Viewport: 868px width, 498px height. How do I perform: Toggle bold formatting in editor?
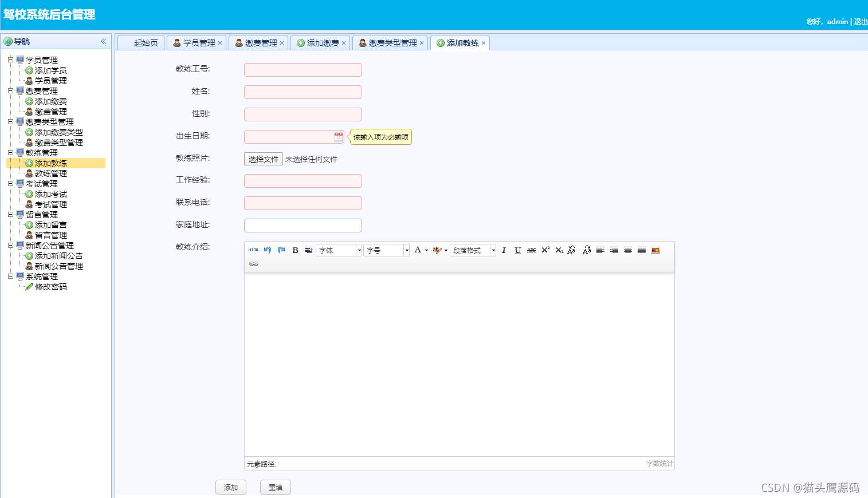click(295, 250)
